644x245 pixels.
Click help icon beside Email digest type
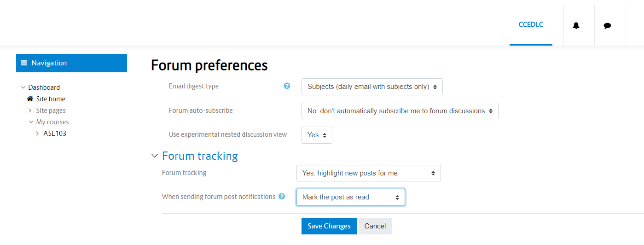287,86
